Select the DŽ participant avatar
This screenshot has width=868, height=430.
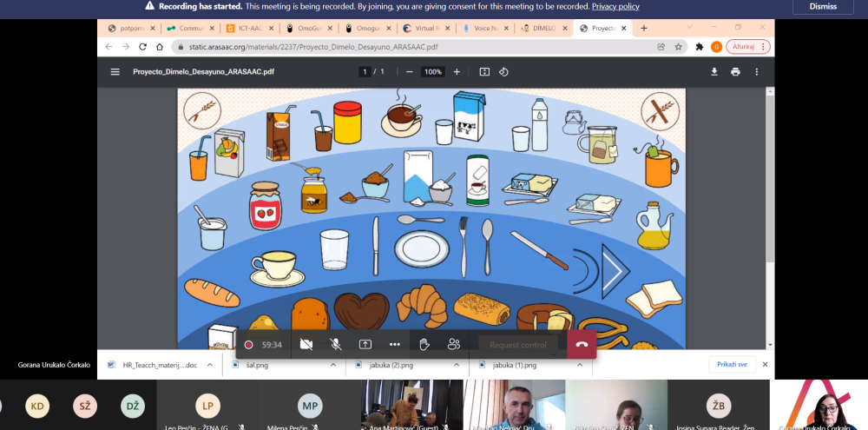pyautogui.click(x=133, y=407)
